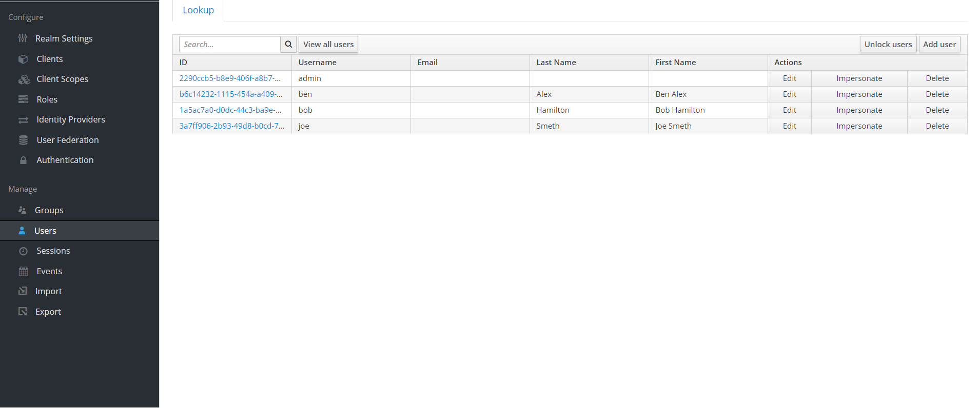Click the Roles icon in the sidebar
This screenshot has height=408, width=980.
coord(23,99)
